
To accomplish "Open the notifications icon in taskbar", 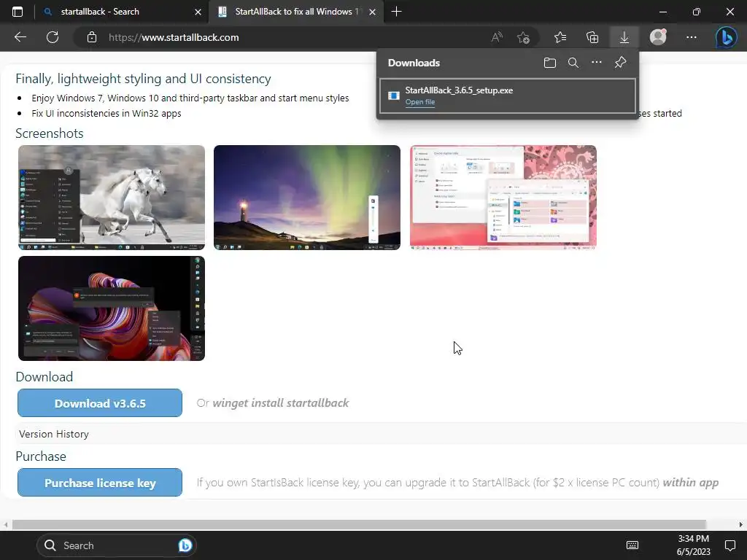I will click(x=729, y=545).
